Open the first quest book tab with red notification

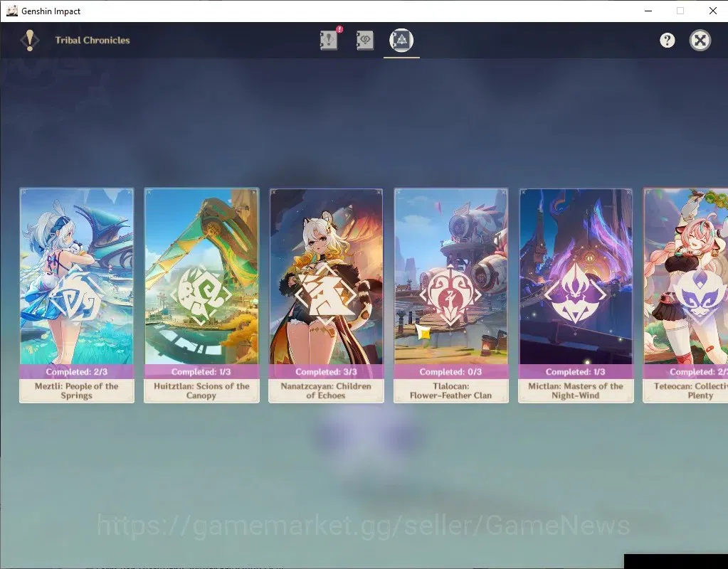(329, 39)
